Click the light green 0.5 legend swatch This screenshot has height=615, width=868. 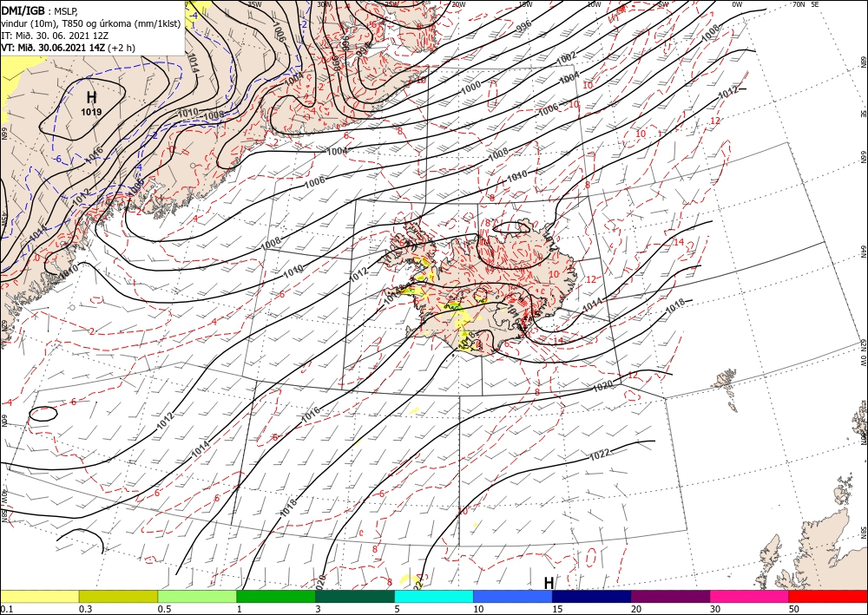coord(197,596)
